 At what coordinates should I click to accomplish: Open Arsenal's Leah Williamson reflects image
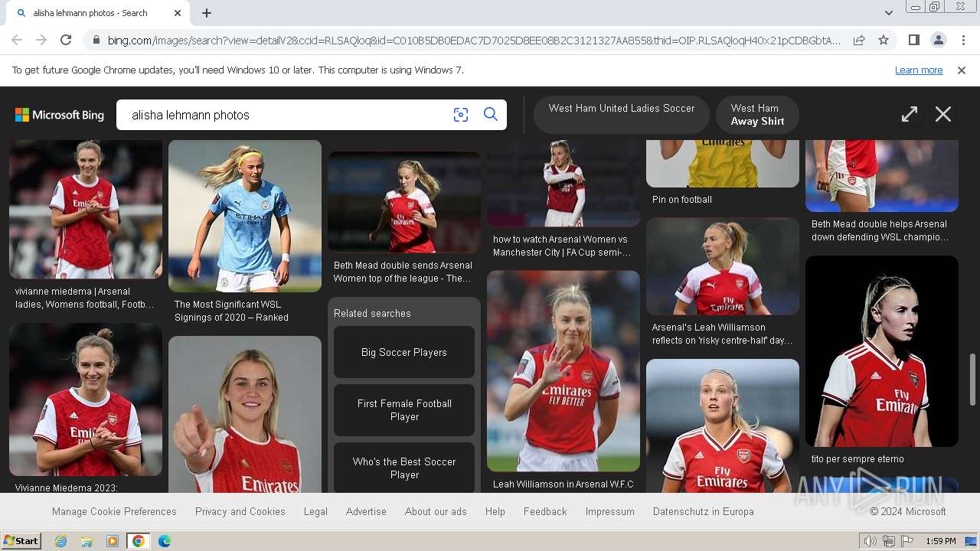pos(723,266)
